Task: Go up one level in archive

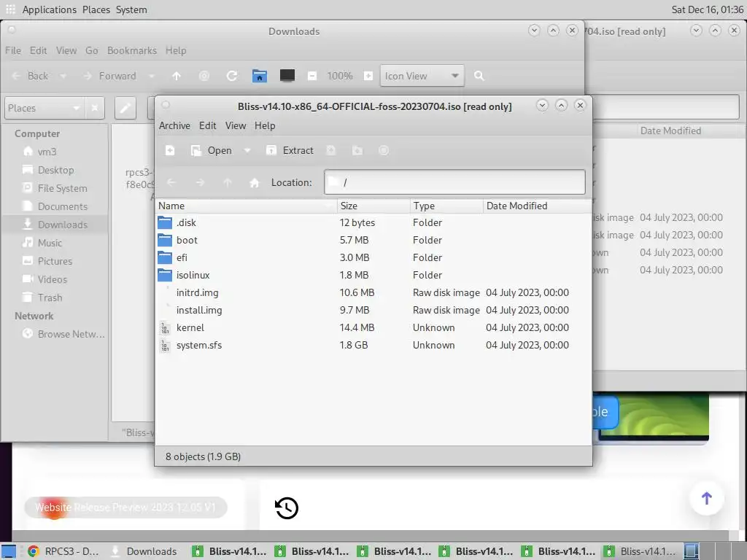Action: 228,182
